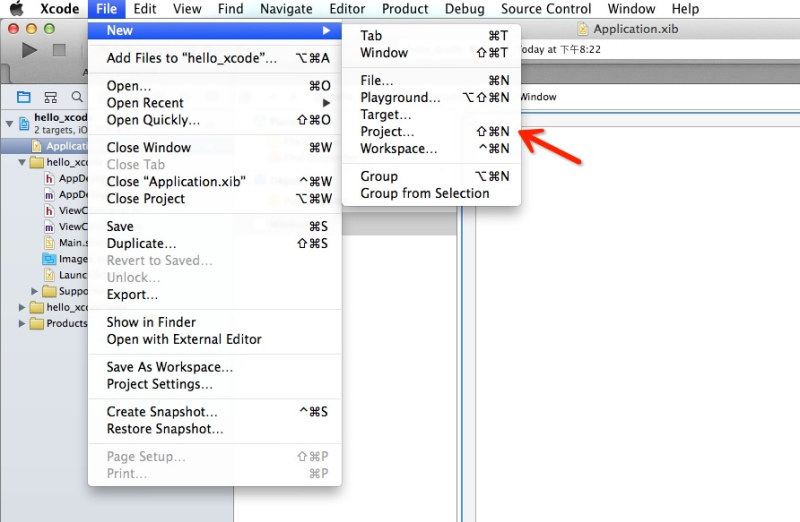The height and width of the screenshot is (522, 800).
Task: Select Create Snapshot… menu item
Action: [x=215, y=412]
